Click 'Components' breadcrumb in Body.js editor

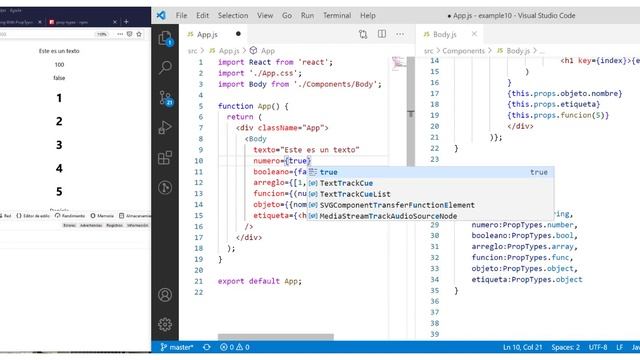(463, 51)
